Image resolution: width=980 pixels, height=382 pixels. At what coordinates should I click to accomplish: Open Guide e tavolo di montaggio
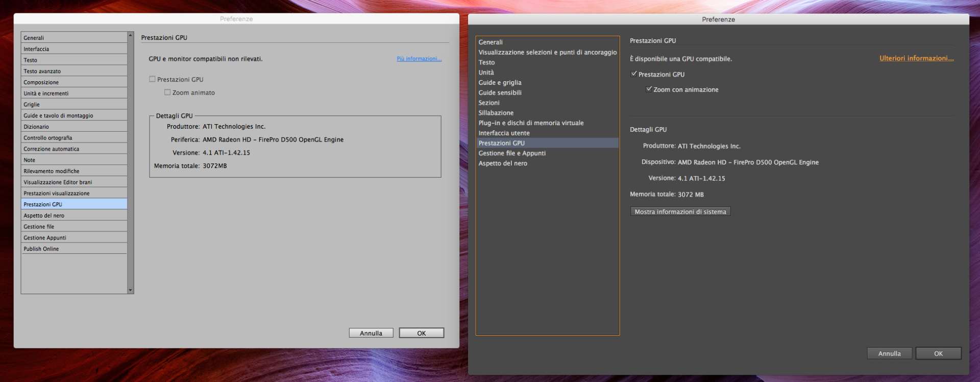pos(74,115)
